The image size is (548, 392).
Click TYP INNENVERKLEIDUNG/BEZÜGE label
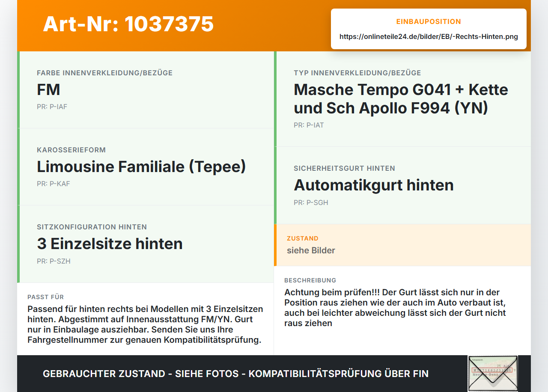[x=357, y=73]
